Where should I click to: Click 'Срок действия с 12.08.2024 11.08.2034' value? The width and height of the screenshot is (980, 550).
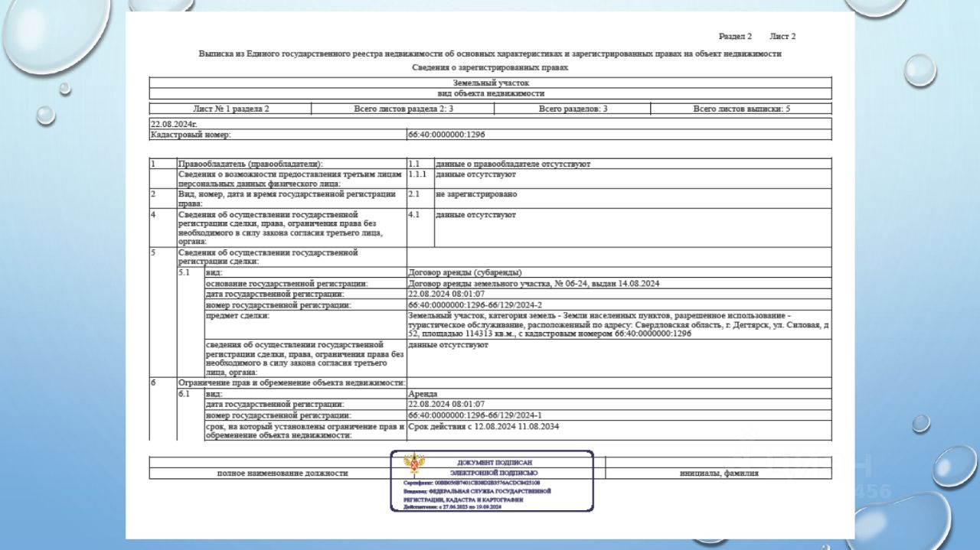[484, 425]
